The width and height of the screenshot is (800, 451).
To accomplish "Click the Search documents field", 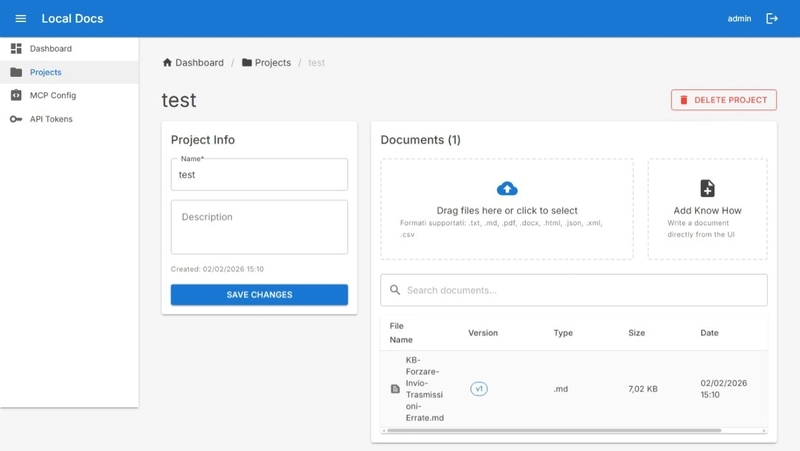I will point(580,290).
